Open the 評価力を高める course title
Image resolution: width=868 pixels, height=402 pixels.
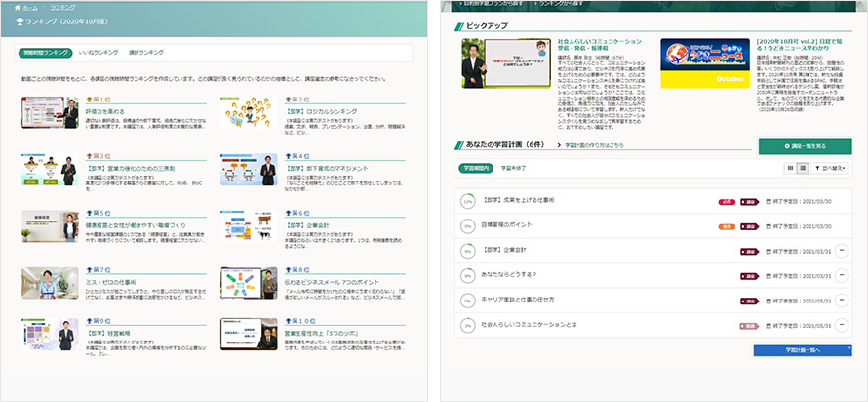pyautogui.click(x=104, y=111)
